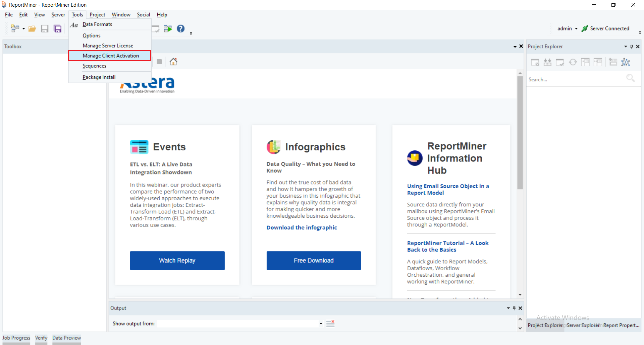Click the Project Explorer stacked-windows icon
This screenshot has width=644, height=345.
click(x=613, y=62)
